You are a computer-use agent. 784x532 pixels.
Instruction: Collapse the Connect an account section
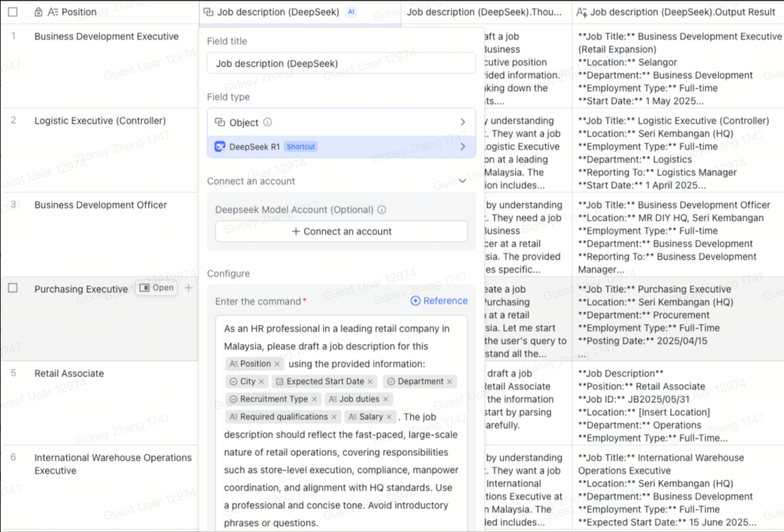coord(463,181)
